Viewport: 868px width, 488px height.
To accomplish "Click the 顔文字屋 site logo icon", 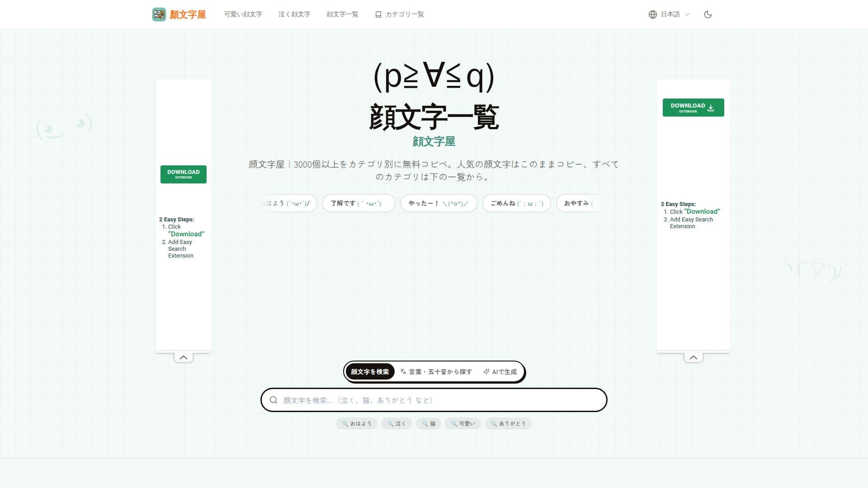I will [159, 14].
